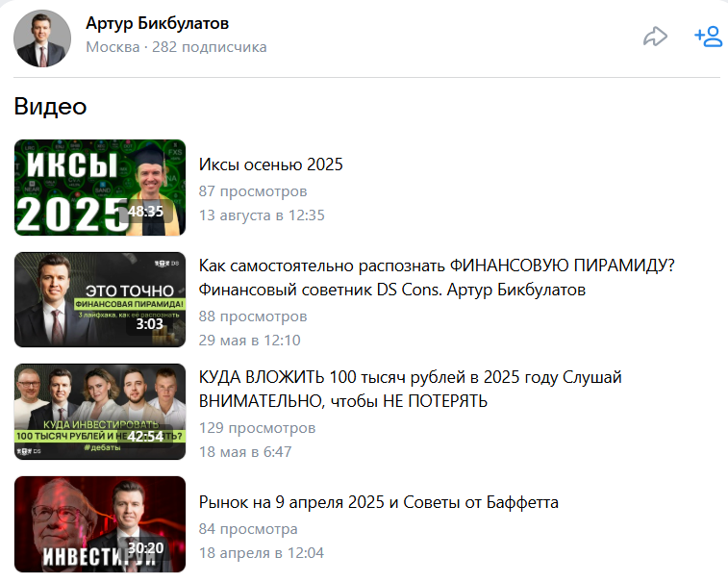Click the share arrow icon
728x582 pixels.
click(x=655, y=38)
